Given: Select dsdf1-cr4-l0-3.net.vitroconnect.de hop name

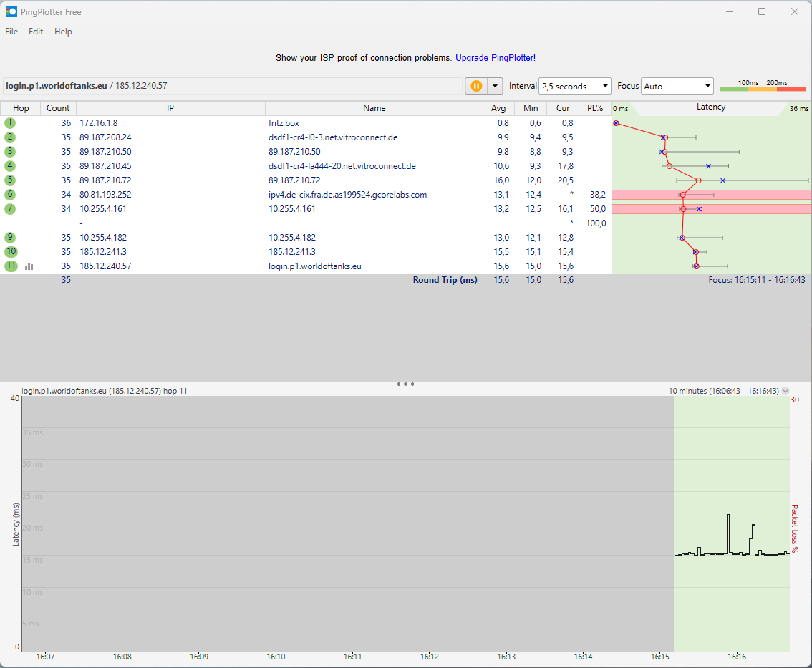Looking at the screenshot, I should click(333, 137).
